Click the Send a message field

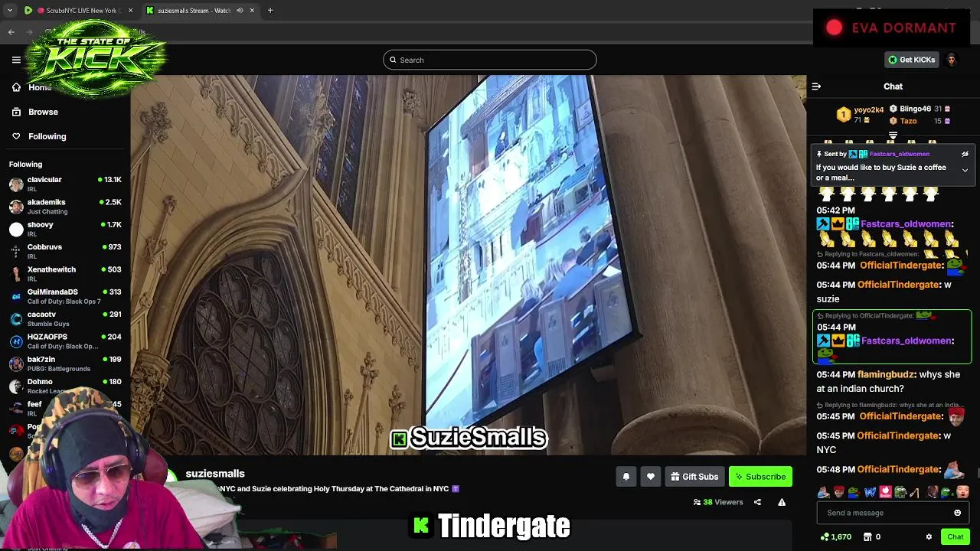point(884,513)
